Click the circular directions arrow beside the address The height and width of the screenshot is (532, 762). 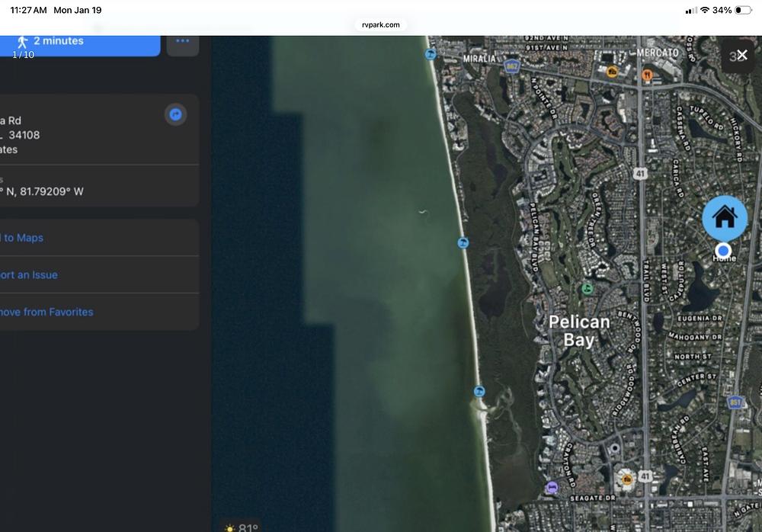point(175,114)
